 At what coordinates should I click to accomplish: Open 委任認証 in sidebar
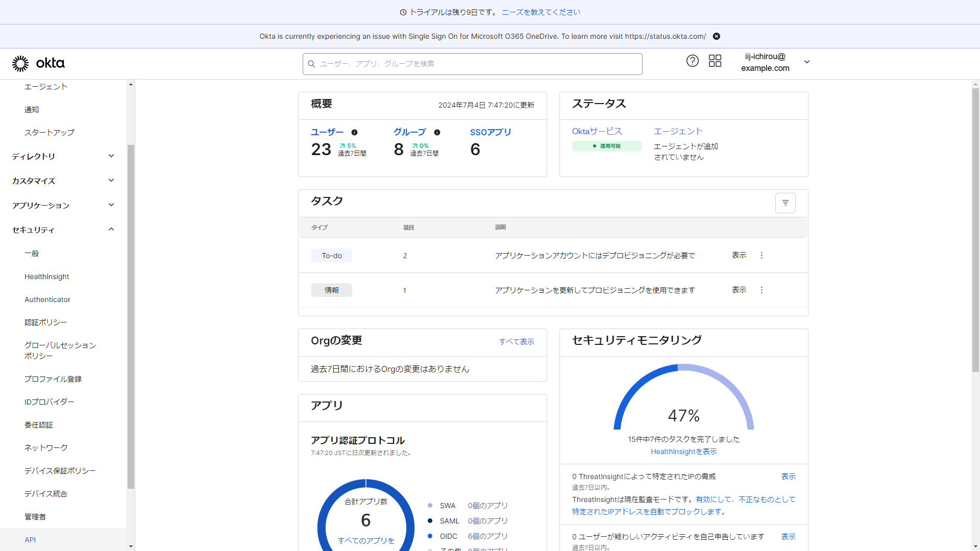point(39,425)
